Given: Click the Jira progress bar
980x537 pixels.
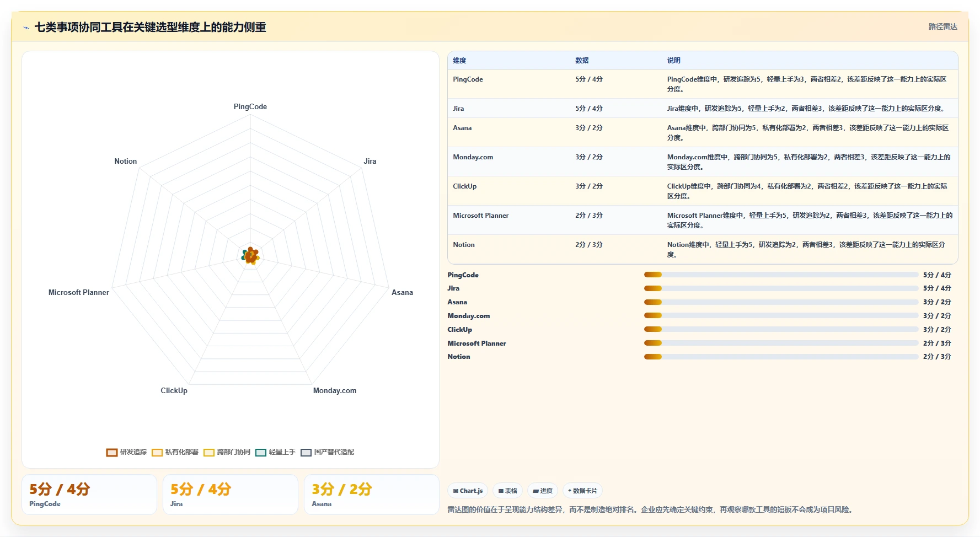Looking at the screenshot, I should (781, 288).
